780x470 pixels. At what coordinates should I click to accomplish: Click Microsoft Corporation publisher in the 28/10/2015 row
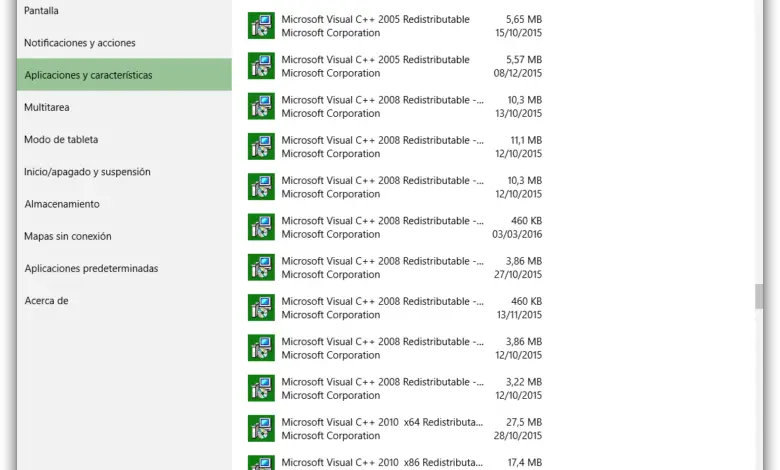click(x=331, y=436)
